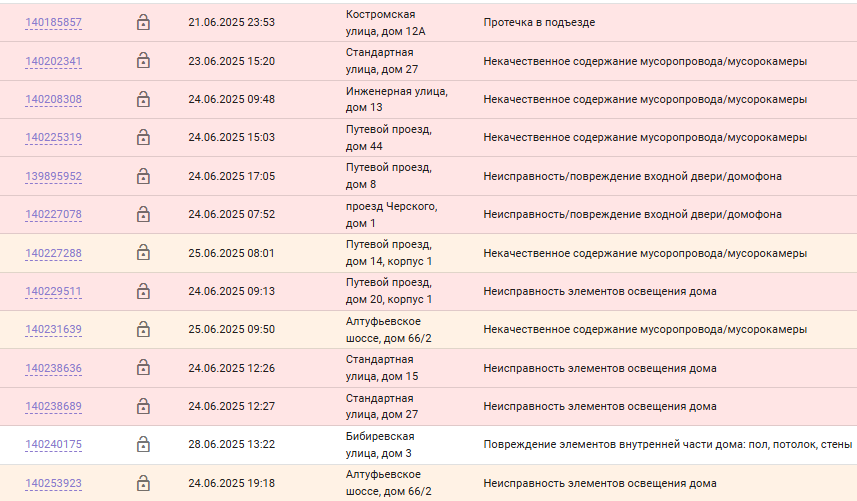Click lock icon beside request 140240175

coord(143,445)
